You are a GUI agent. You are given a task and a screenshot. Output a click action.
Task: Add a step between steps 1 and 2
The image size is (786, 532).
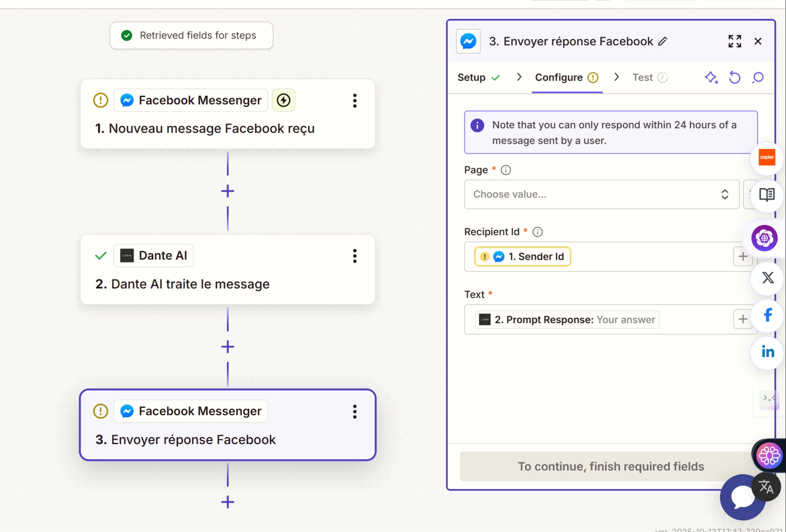click(228, 191)
